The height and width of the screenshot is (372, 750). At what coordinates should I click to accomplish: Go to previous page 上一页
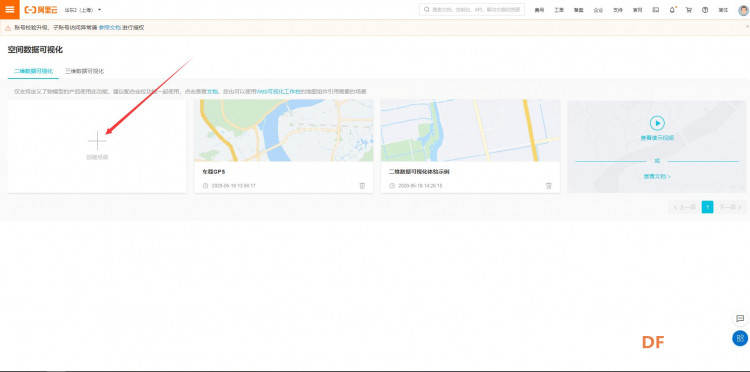tap(684, 207)
